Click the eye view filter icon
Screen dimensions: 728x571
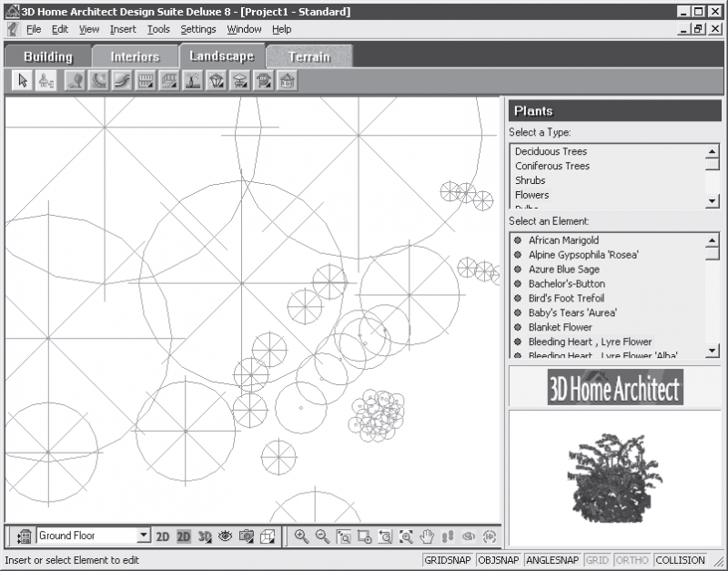point(225,536)
